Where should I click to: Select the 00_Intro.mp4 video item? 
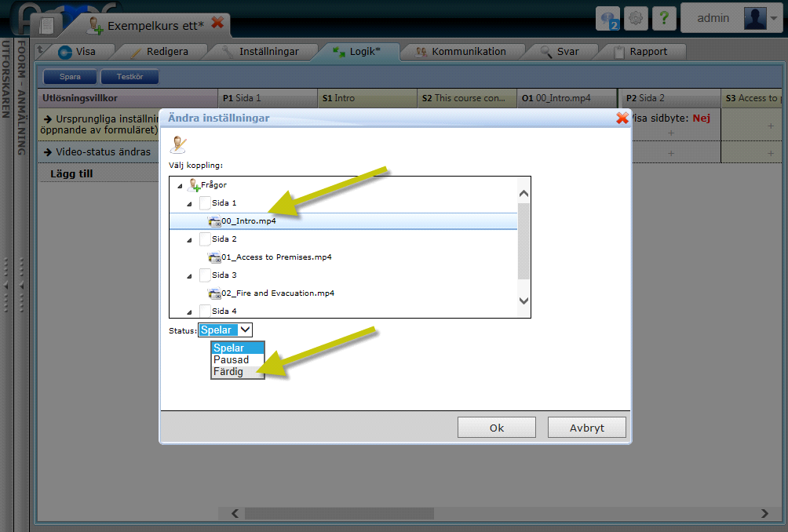click(248, 221)
